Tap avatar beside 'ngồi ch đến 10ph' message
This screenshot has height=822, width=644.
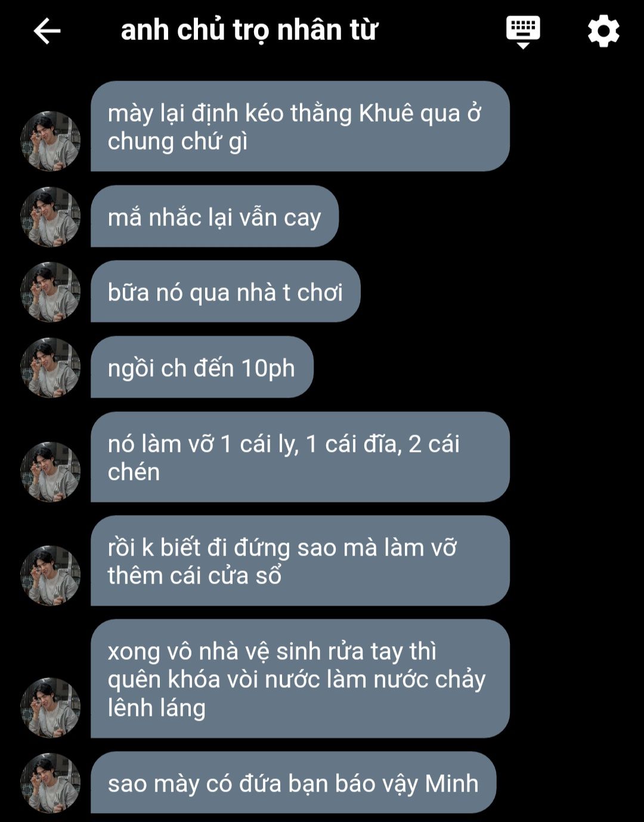coord(51,367)
